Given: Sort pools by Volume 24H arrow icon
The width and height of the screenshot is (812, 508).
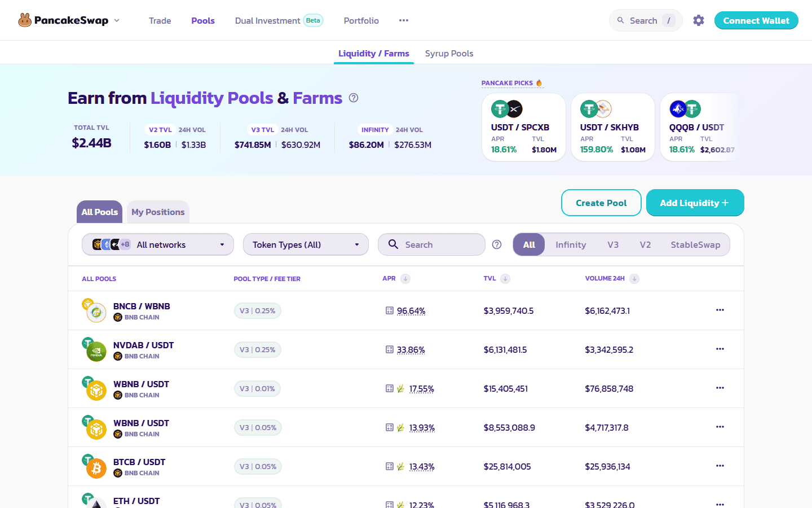Looking at the screenshot, I should point(634,279).
